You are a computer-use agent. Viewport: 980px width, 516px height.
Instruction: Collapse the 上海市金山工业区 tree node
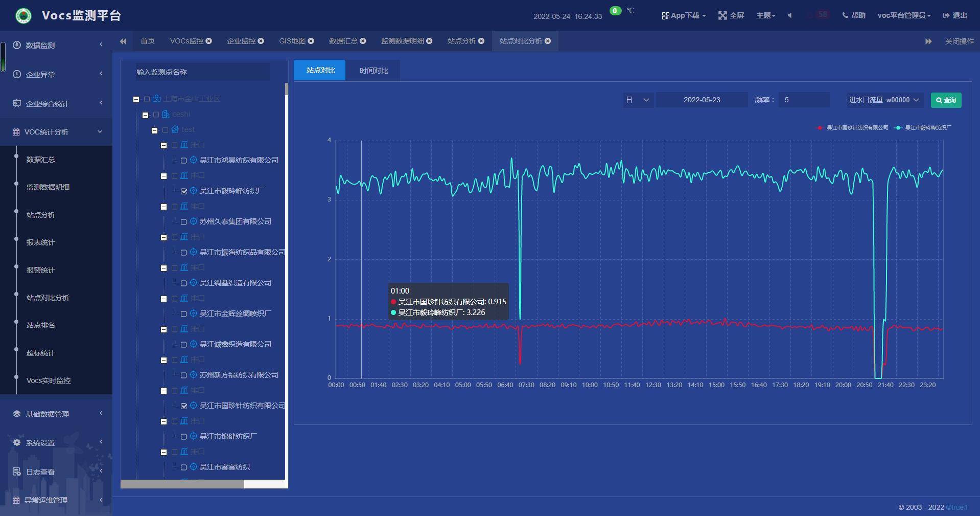click(136, 99)
